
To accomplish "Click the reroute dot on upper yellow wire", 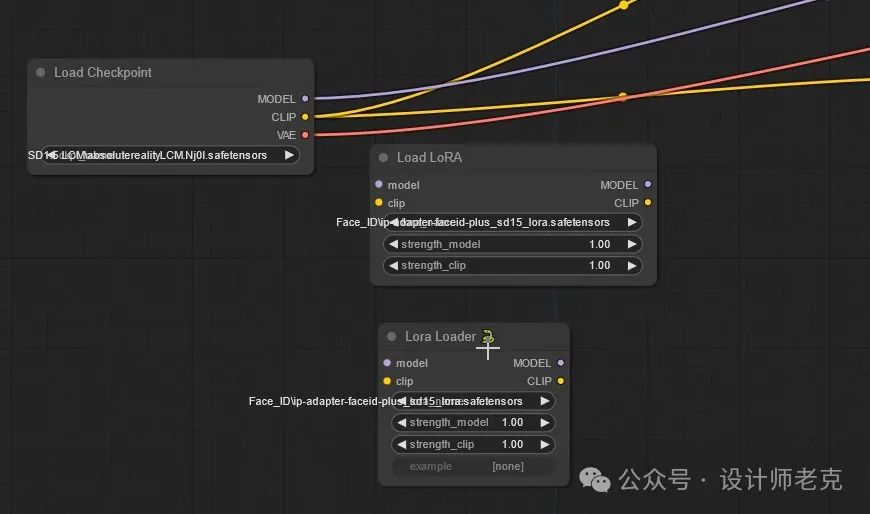I will [x=624, y=5].
